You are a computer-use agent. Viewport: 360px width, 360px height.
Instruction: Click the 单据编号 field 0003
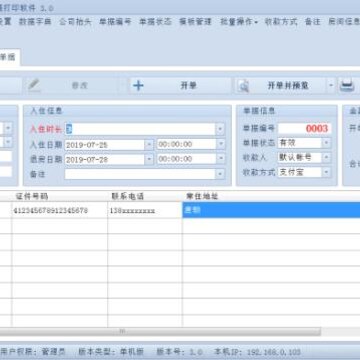(x=304, y=129)
